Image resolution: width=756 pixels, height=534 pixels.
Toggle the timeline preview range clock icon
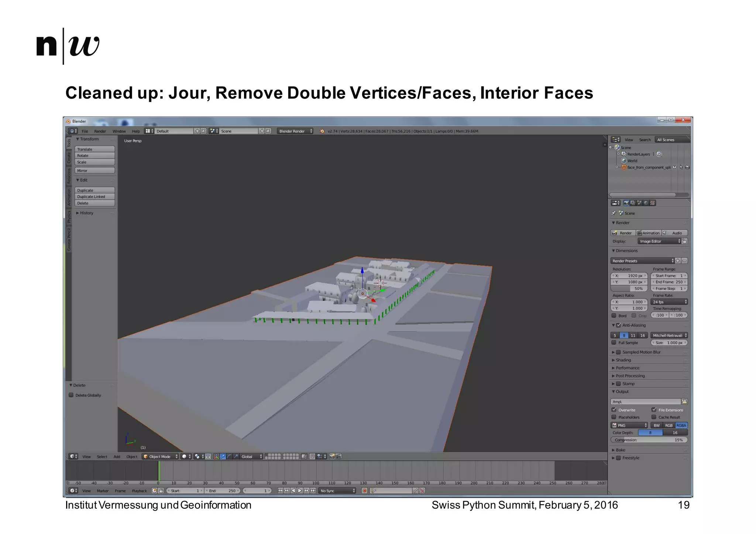point(155,490)
